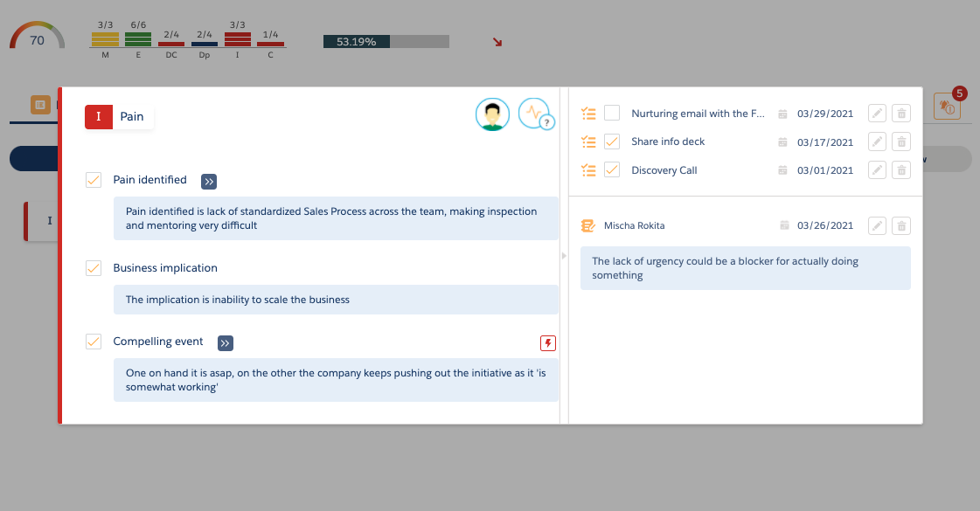Uncheck the Pain identified checkbox
This screenshot has height=511, width=980.
click(x=94, y=180)
